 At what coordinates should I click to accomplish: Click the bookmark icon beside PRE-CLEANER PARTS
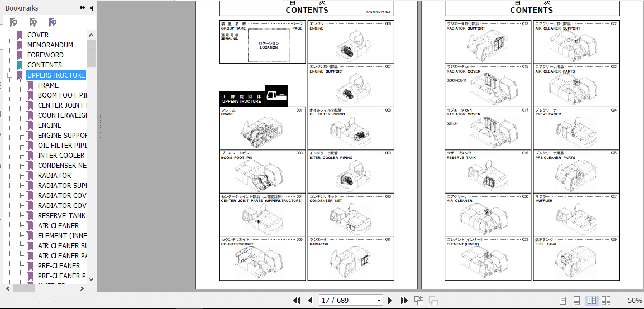coord(30,276)
